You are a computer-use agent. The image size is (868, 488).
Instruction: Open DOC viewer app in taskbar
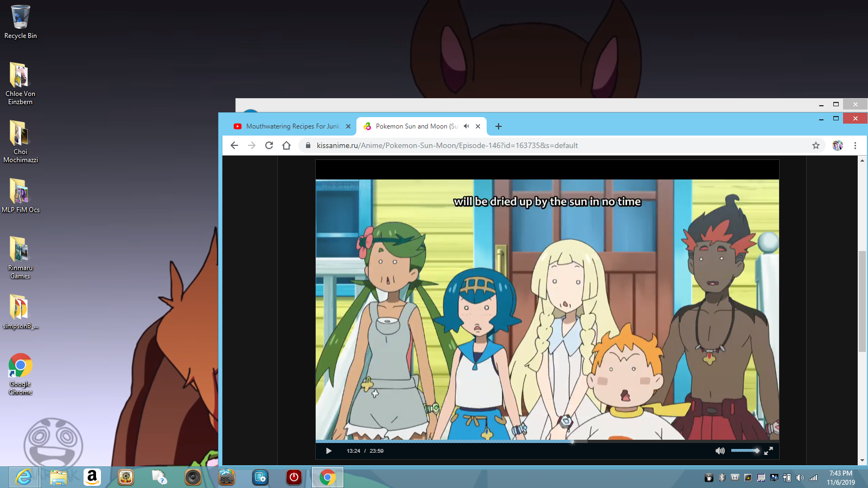227,477
